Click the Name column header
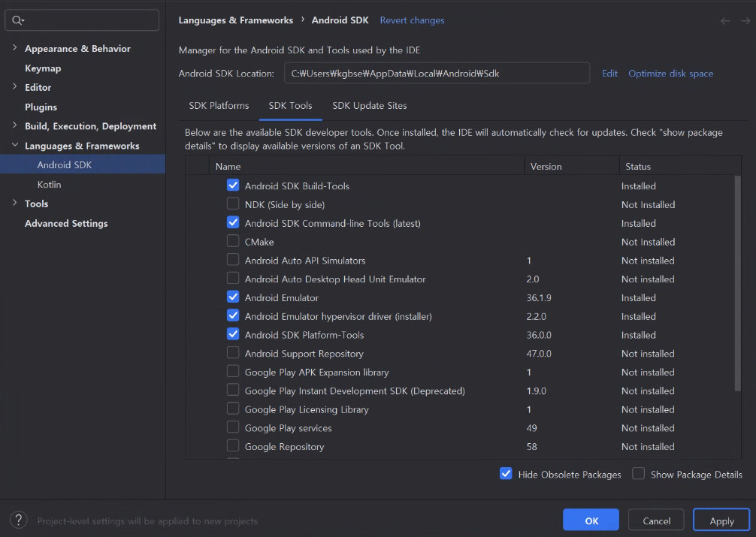 tap(228, 166)
